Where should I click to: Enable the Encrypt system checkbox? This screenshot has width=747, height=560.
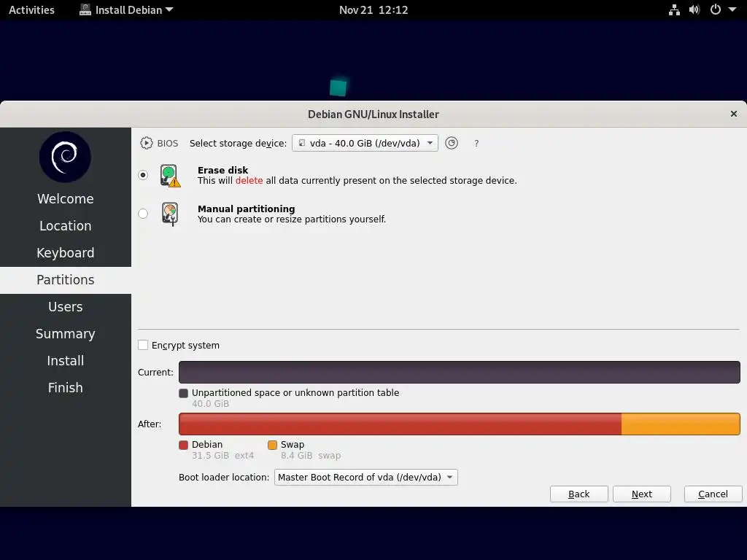coord(143,345)
